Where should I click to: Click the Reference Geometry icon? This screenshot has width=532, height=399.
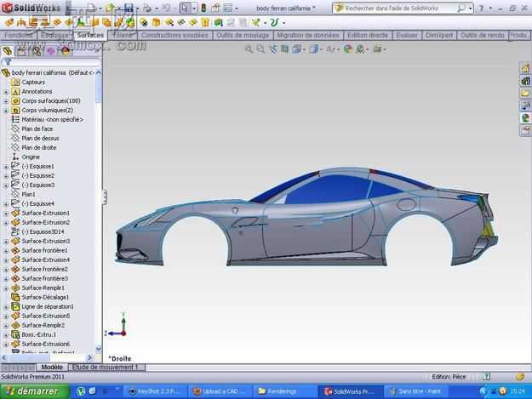pos(256,23)
